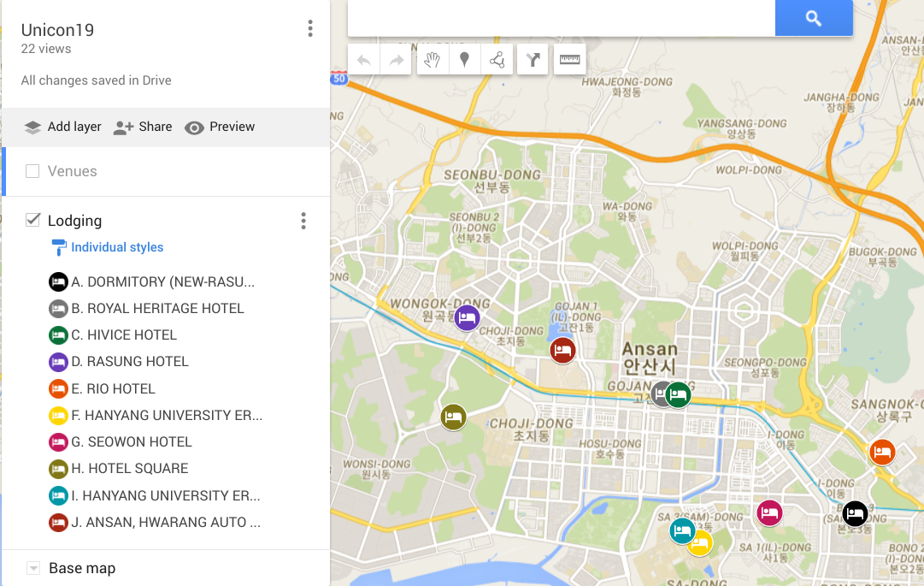Select the hand pan tool
The width and height of the screenshot is (924, 586).
point(433,60)
